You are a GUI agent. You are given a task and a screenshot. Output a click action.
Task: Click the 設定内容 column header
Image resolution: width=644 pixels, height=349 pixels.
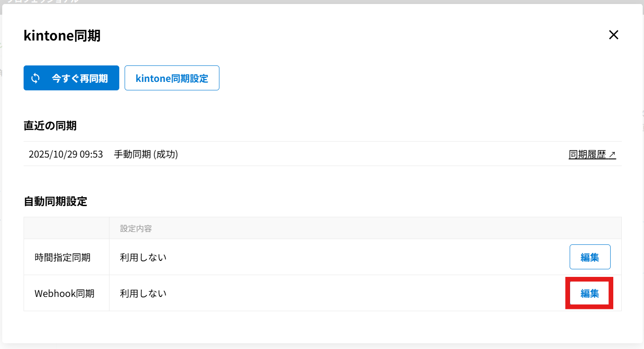(136, 228)
